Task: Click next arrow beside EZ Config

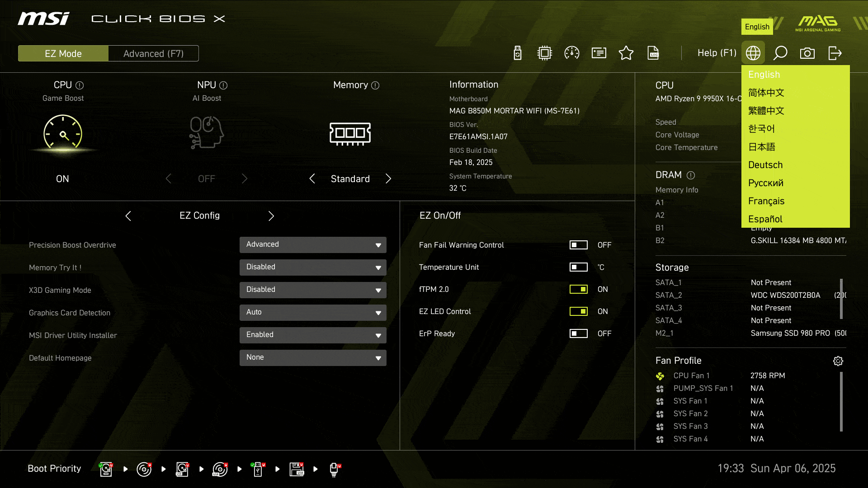Action: (271, 216)
